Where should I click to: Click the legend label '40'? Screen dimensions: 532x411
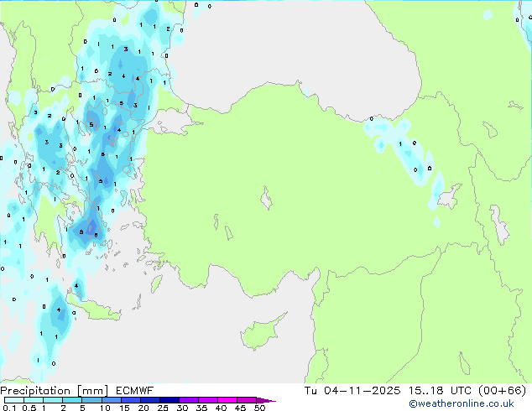tap(221, 408)
